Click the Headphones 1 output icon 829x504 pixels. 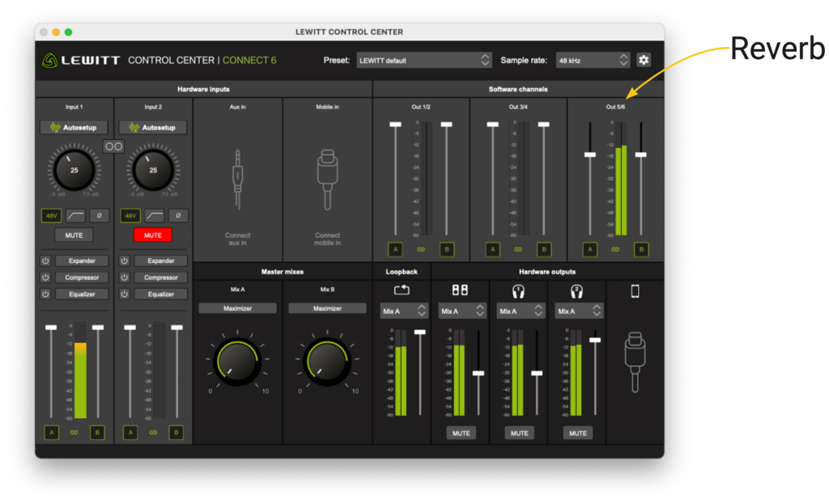coord(518,290)
